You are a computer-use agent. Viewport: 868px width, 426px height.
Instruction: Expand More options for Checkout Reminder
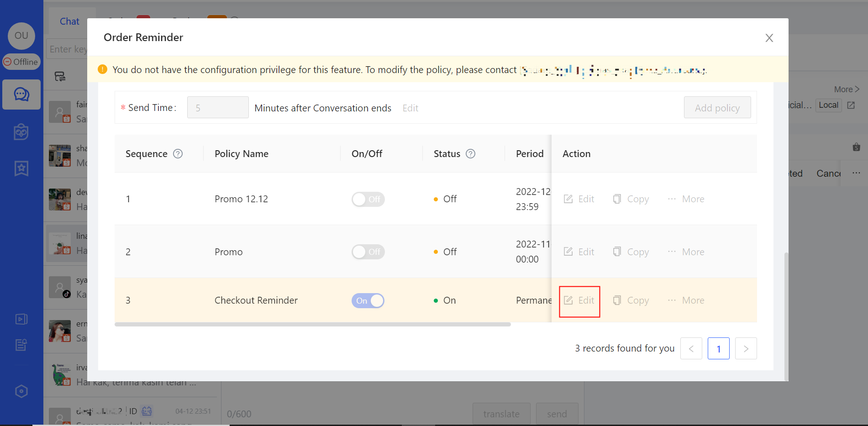[x=686, y=300]
